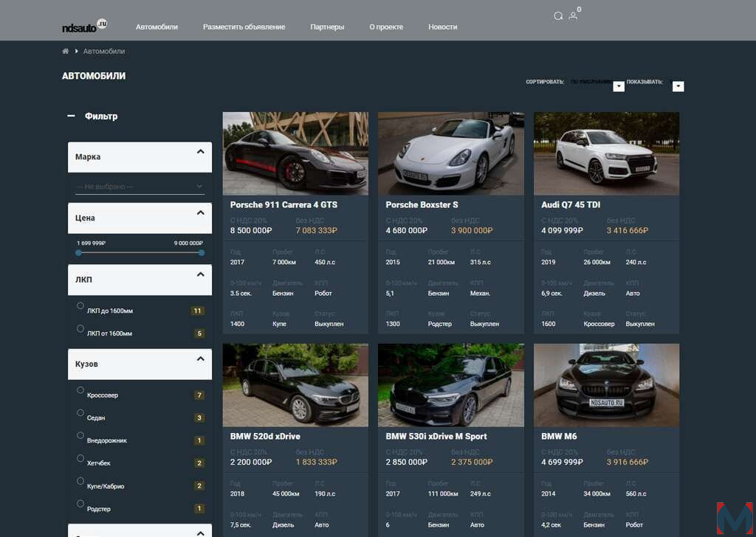Click the 1 699 999₽ minimum price label
This screenshot has height=537, width=756.
pos(91,243)
